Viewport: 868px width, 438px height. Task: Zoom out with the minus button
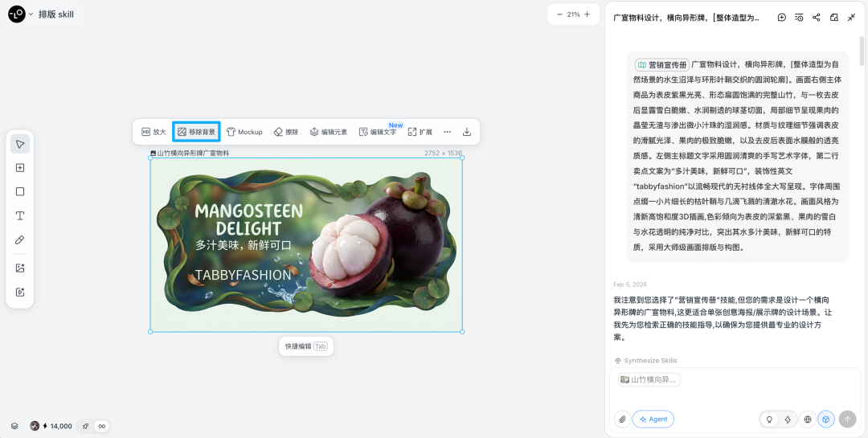point(559,14)
